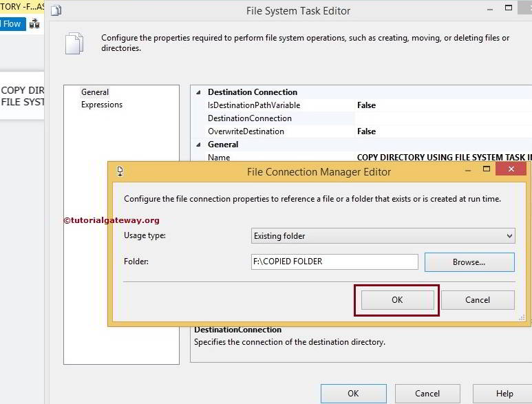
Task: Select the Expressions page in left pane
Action: (102, 105)
